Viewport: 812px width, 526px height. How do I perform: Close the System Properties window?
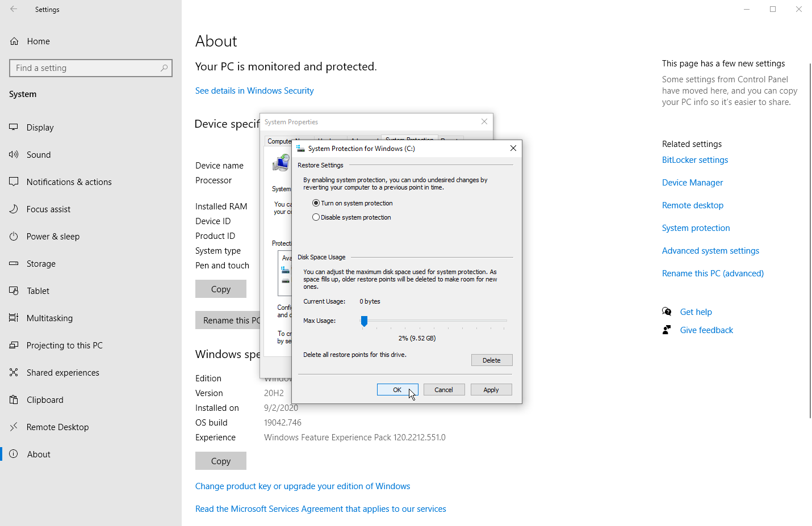[x=484, y=121]
